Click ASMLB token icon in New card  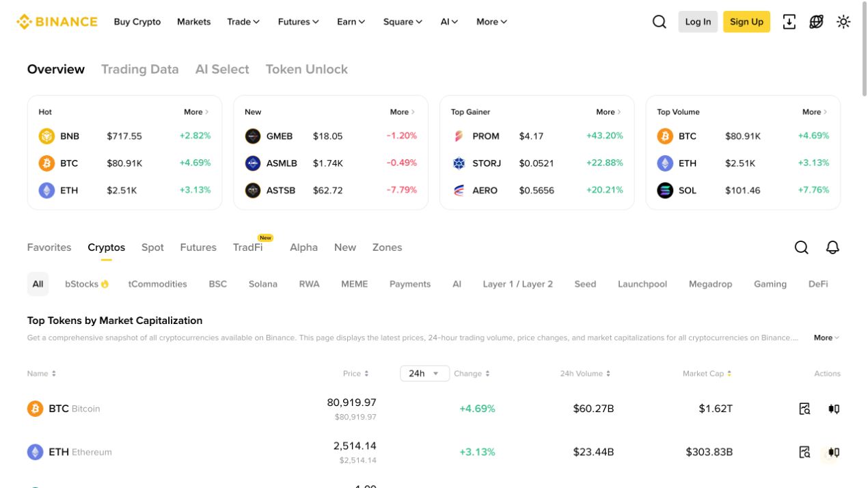(253, 163)
